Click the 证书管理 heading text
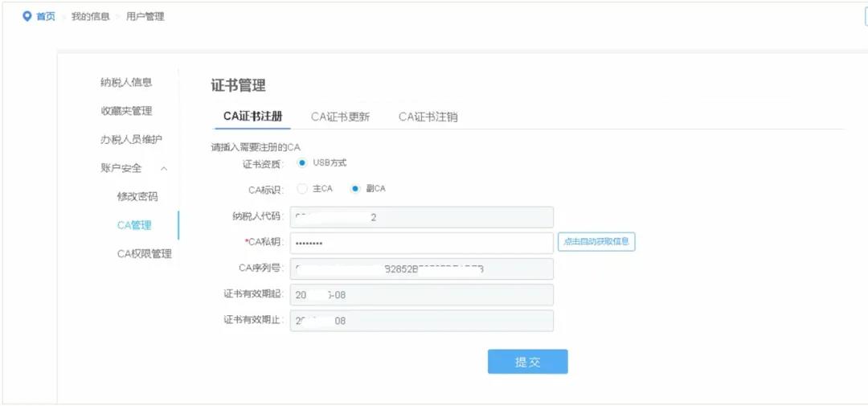868x406 pixels. [239, 85]
